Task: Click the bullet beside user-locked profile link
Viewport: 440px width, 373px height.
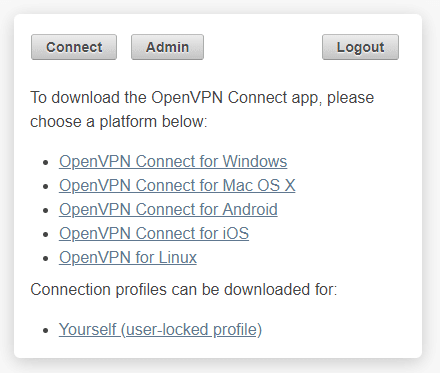Action: [46, 331]
